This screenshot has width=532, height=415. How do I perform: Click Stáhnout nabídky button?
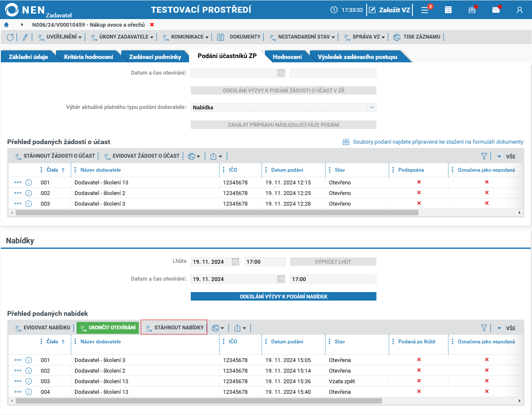[174, 327]
